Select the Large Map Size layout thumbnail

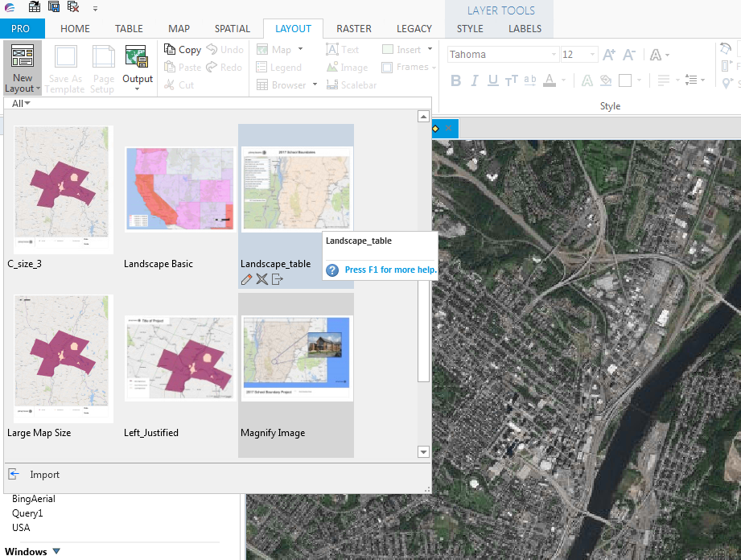coord(63,358)
